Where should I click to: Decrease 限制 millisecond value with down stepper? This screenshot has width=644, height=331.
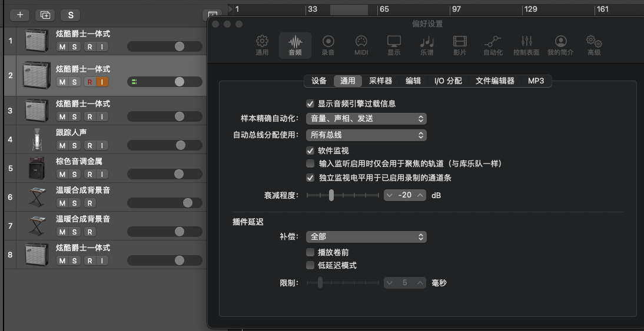[390, 283]
